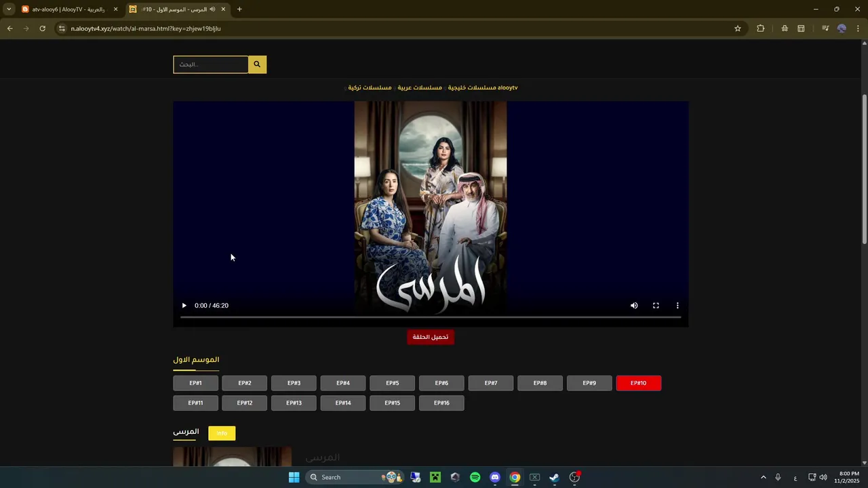This screenshot has height=488, width=868.
Task: Open the video in fullscreen mode
Action: pyautogui.click(x=656, y=306)
